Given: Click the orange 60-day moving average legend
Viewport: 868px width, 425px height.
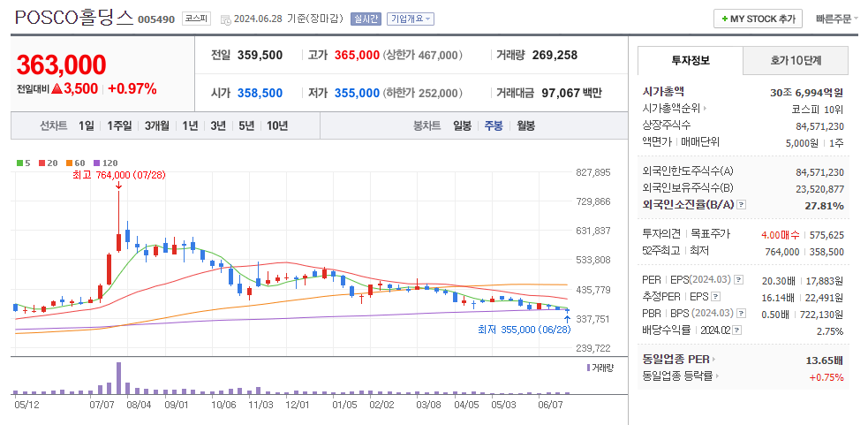Looking at the screenshot, I should [76, 163].
